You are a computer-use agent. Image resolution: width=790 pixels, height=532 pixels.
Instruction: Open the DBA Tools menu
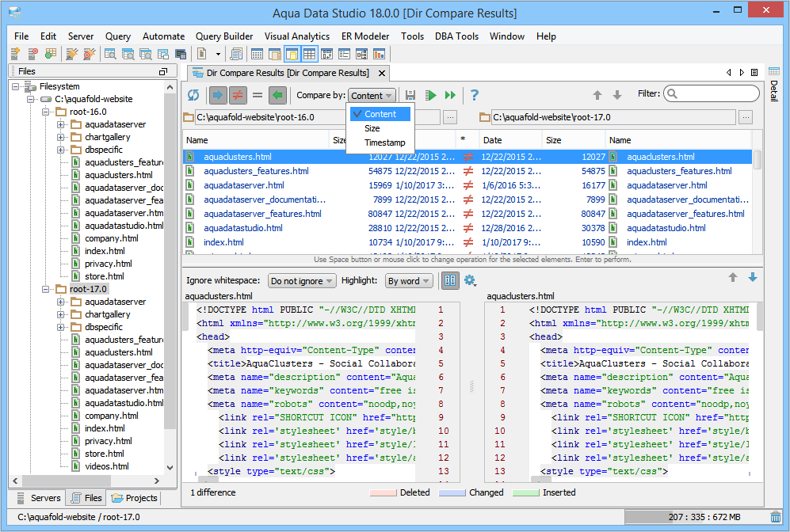[x=456, y=36]
